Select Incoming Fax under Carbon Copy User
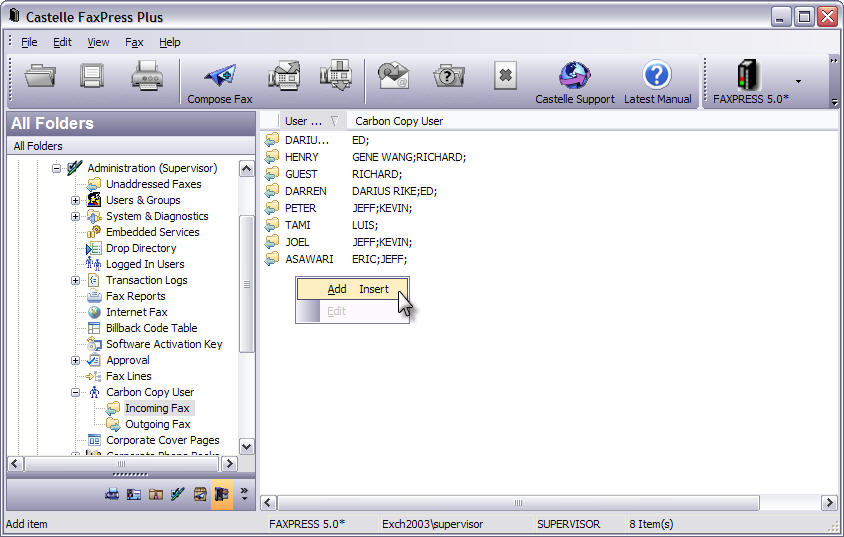This screenshot has width=844, height=537. click(x=157, y=408)
